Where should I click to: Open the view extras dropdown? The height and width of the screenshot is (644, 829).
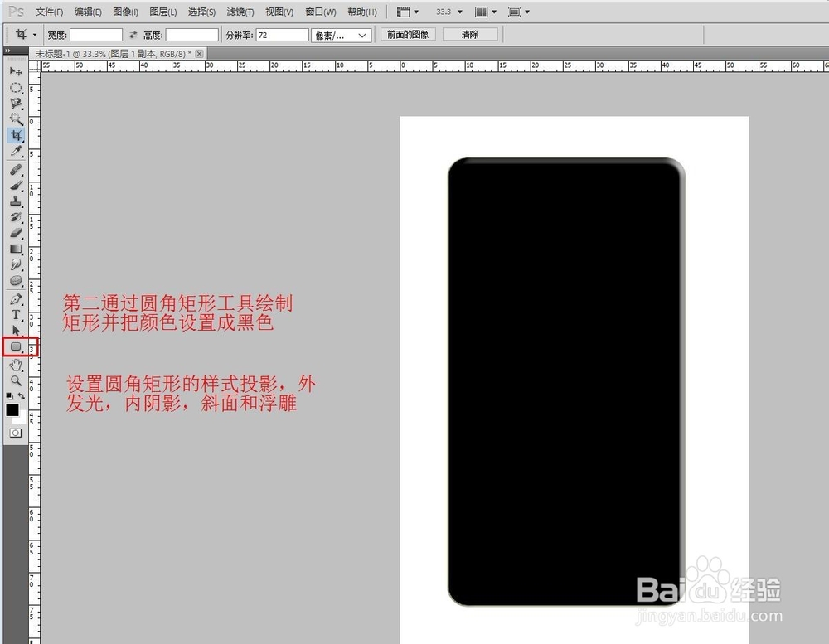(x=408, y=12)
